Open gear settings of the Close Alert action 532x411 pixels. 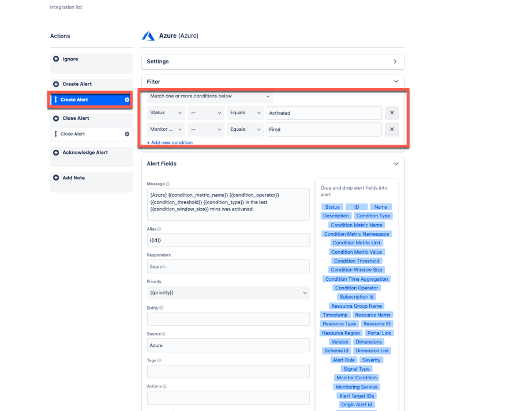[127, 134]
